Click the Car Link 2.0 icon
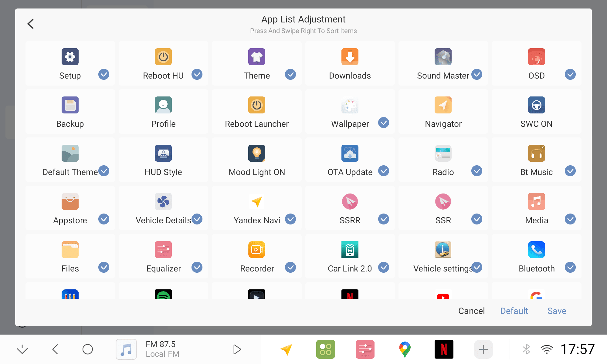607x364 pixels. pyautogui.click(x=350, y=250)
